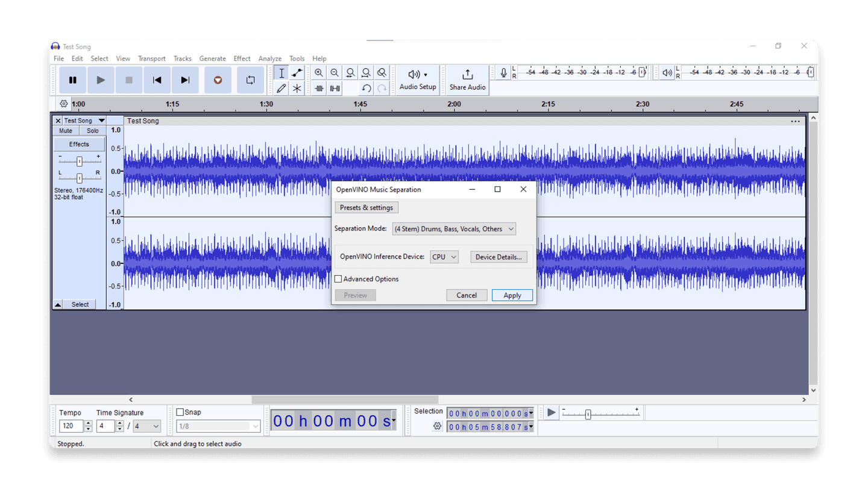868x488 pixels.
Task: Select the Envelope tool
Action: [297, 73]
